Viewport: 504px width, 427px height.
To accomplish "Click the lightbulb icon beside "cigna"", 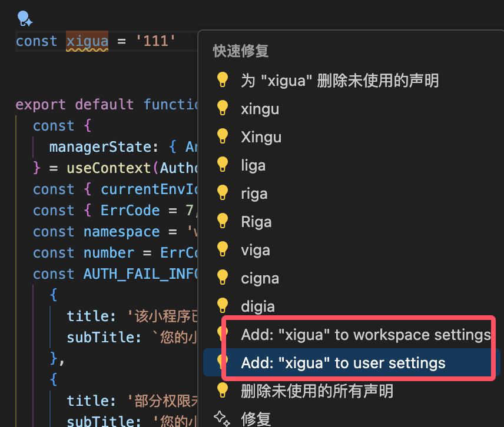I will coord(223,278).
